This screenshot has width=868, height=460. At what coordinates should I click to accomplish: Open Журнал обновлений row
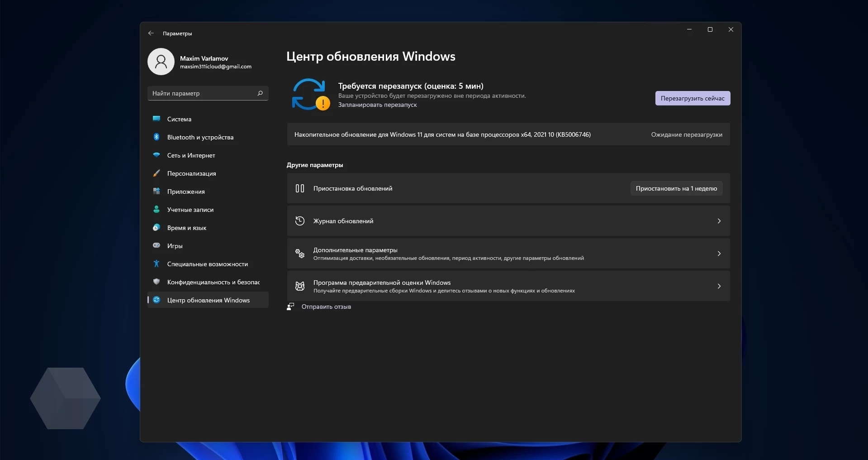(x=508, y=221)
